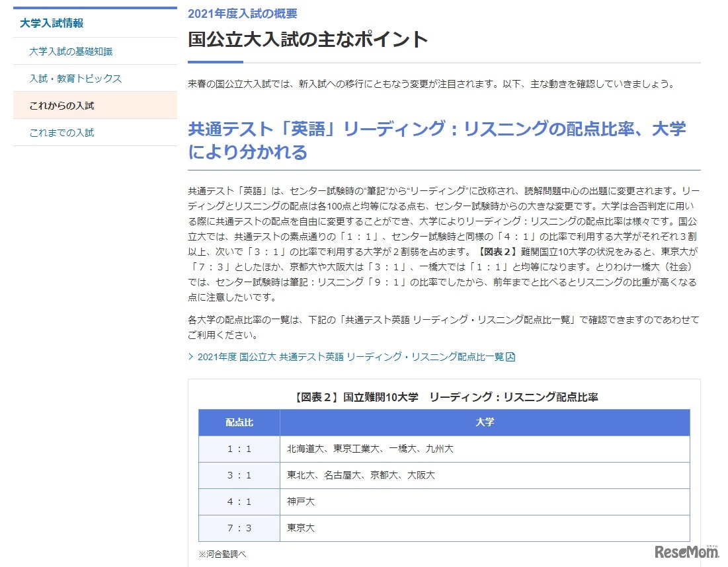Select the 神戸大 cell in the 4：1 row

[x=299, y=502]
